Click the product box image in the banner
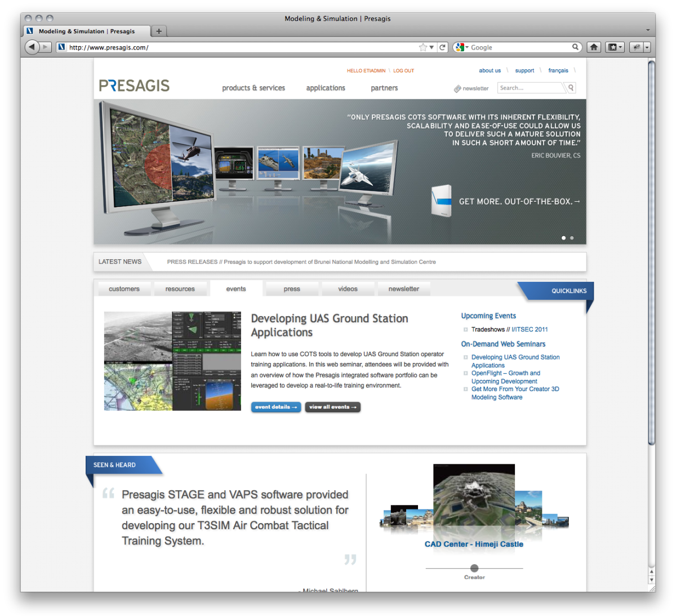The width and height of the screenshot is (676, 616). point(442,201)
